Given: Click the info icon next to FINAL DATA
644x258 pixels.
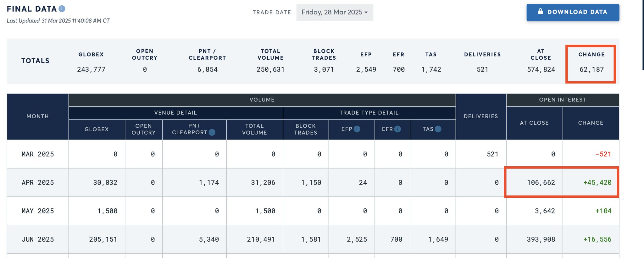Looking at the screenshot, I should tap(62, 9).
